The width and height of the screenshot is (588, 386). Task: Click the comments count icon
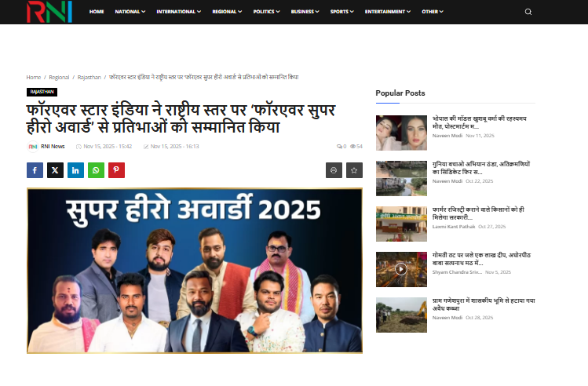click(x=341, y=146)
